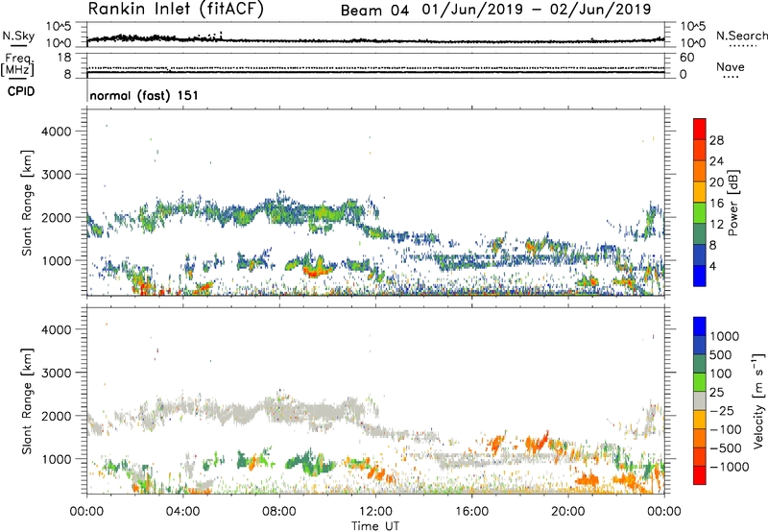Click the '28' tick on power colorbar
Image resolution: width=768 pixels, height=532 pixels.
pos(716,140)
